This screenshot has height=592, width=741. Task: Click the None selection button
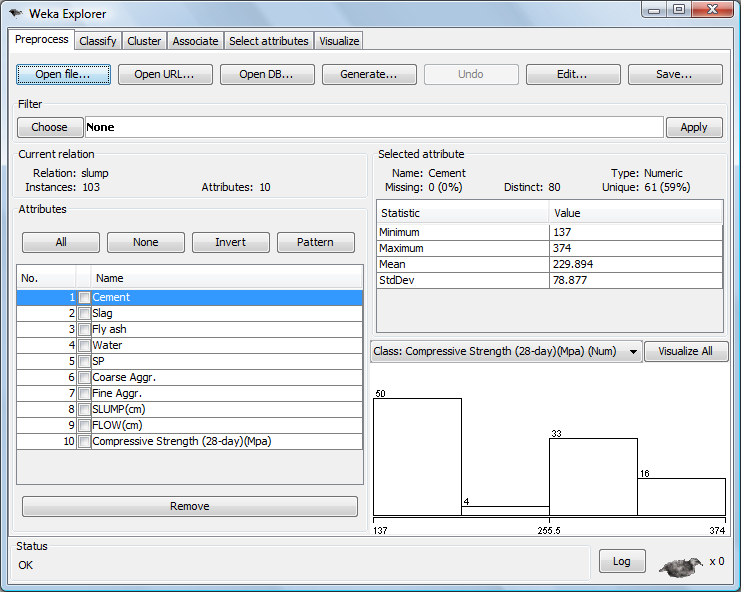coord(146,242)
